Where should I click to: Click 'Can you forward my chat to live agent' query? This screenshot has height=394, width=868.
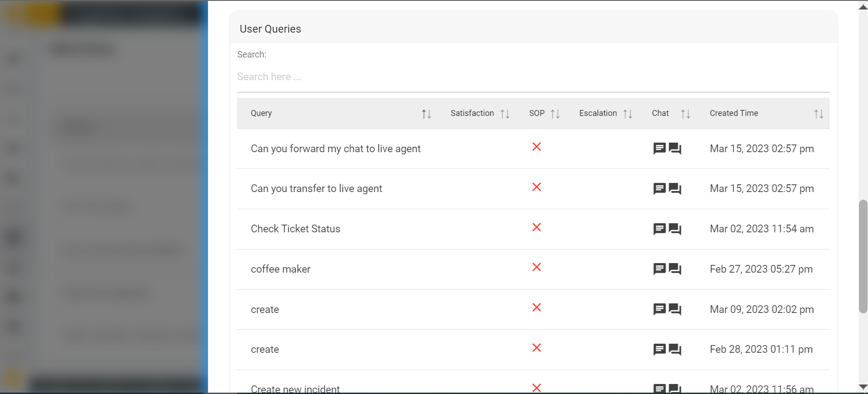tap(336, 149)
